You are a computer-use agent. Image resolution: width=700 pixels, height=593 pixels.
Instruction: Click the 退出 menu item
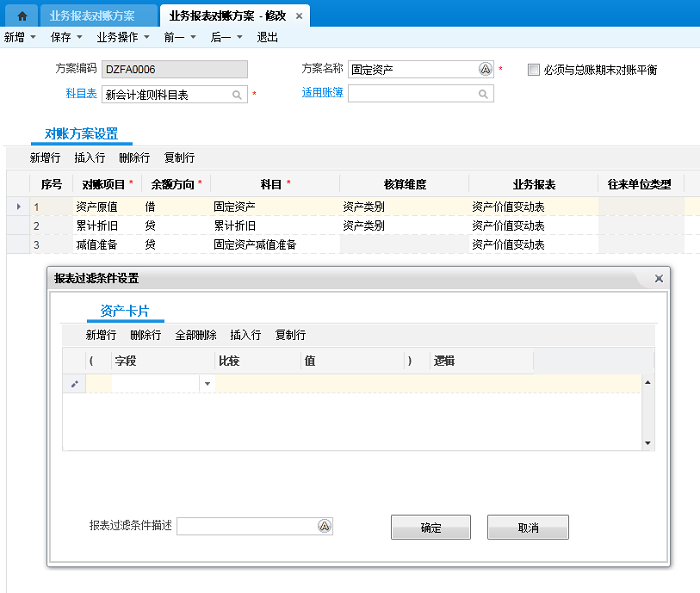tap(267, 37)
